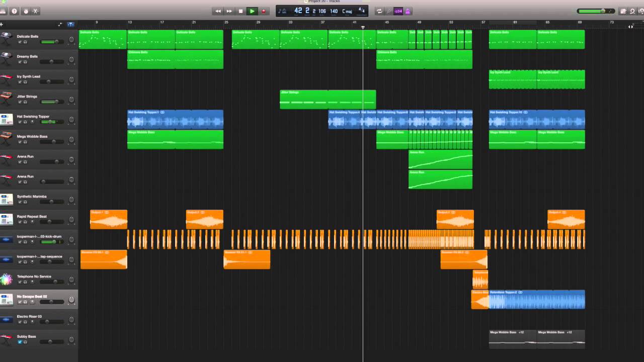Select the Icy Synth Lead red keyboard icon
Image resolution: width=644 pixels, height=362 pixels.
pyautogui.click(x=6, y=79)
